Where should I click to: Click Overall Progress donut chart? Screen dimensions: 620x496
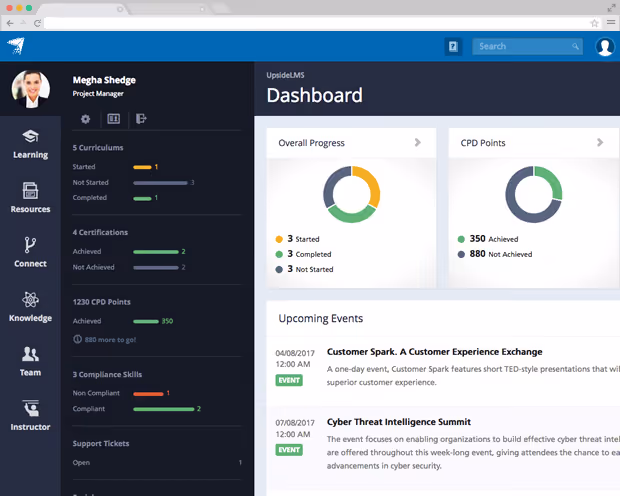coord(352,194)
